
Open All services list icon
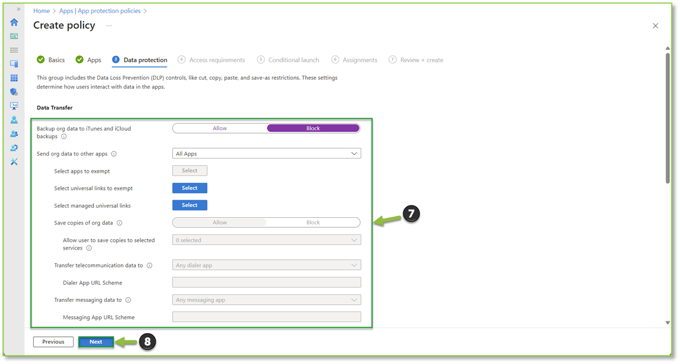14,50
